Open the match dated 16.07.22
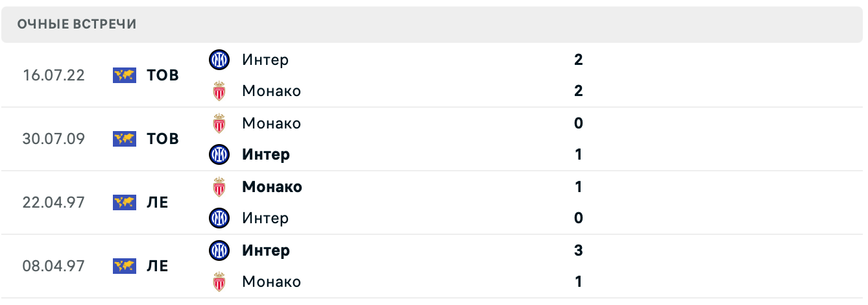The width and height of the screenshot is (868, 305). pos(54,75)
